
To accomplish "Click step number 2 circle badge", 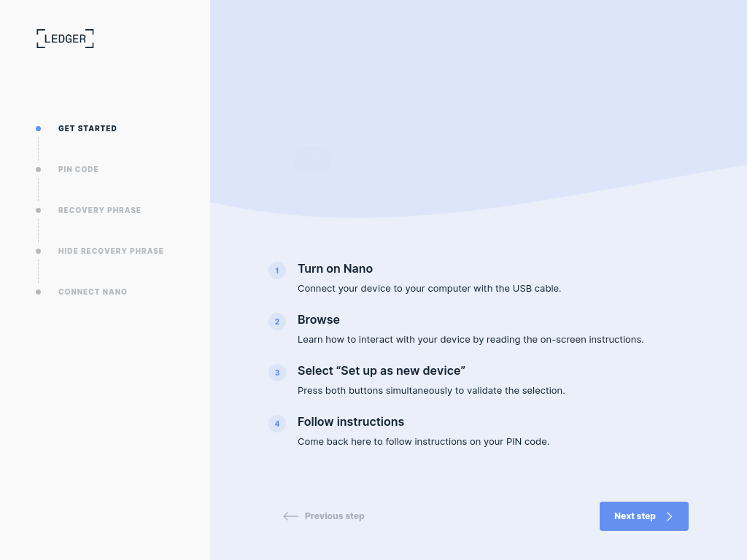I will (277, 322).
